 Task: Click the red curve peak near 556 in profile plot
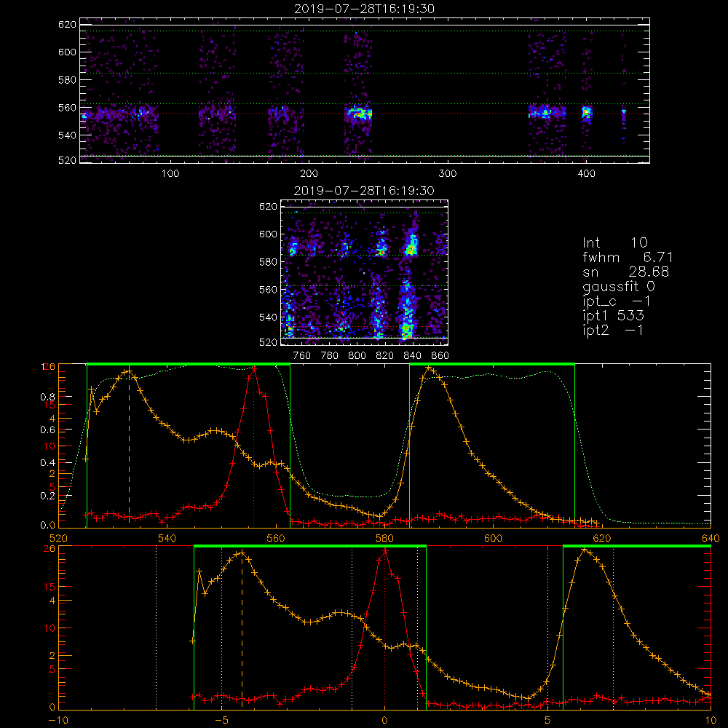(x=253, y=368)
